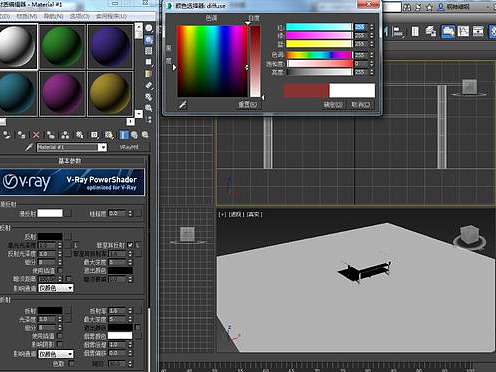Click Go Forward to Sibling icon
Viewport: 496px width, 372px height.
click(145, 135)
